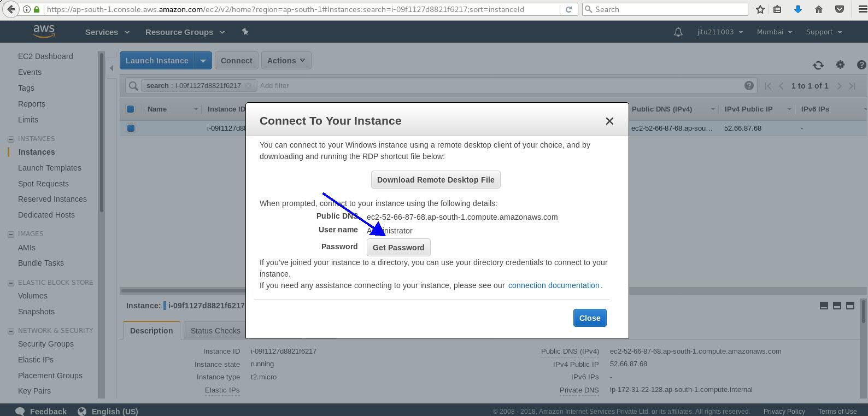Go to last page of results
868x416 pixels.
pos(852,86)
